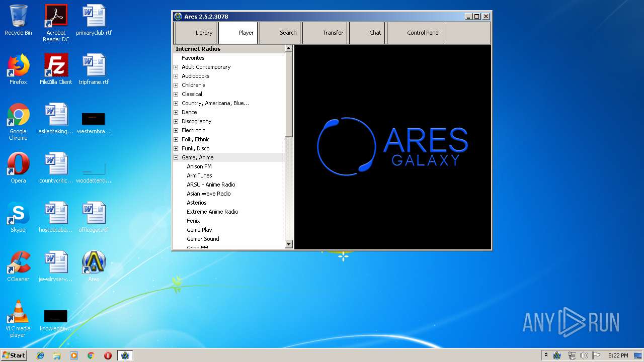Screen dimensions: 644x362
Task: Open Internet Explorer in taskbar
Action: [x=40, y=355]
